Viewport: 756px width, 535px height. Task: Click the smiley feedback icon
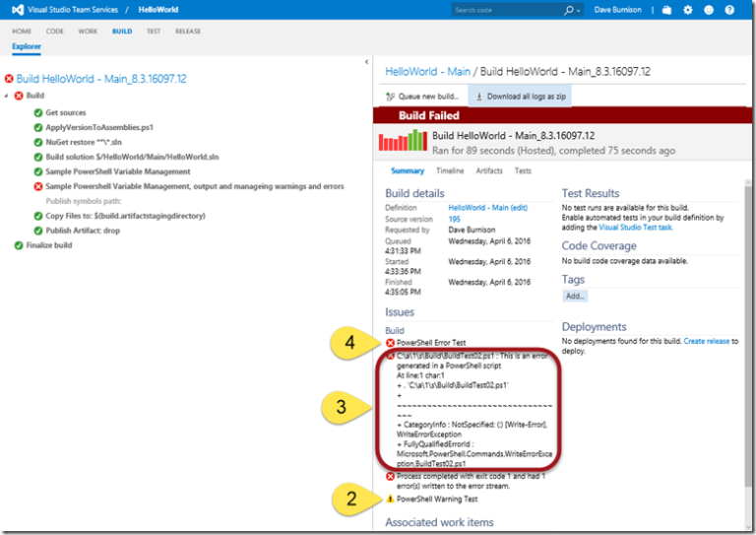coord(709,10)
